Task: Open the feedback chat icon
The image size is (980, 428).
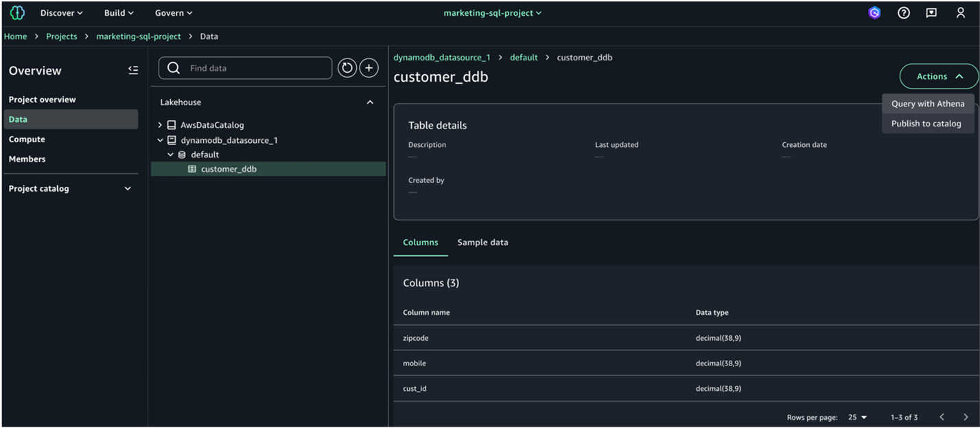Action: click(931, 13)
